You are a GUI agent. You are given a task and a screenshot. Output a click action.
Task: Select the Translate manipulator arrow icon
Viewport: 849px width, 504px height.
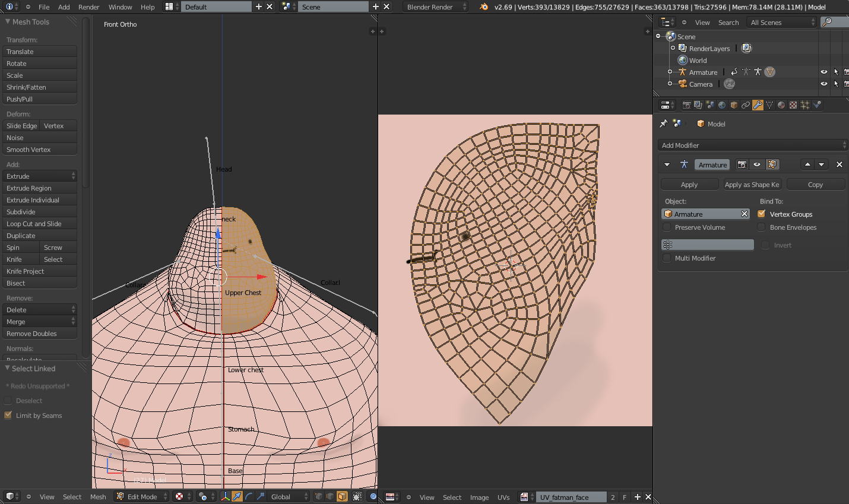point(237,496)
